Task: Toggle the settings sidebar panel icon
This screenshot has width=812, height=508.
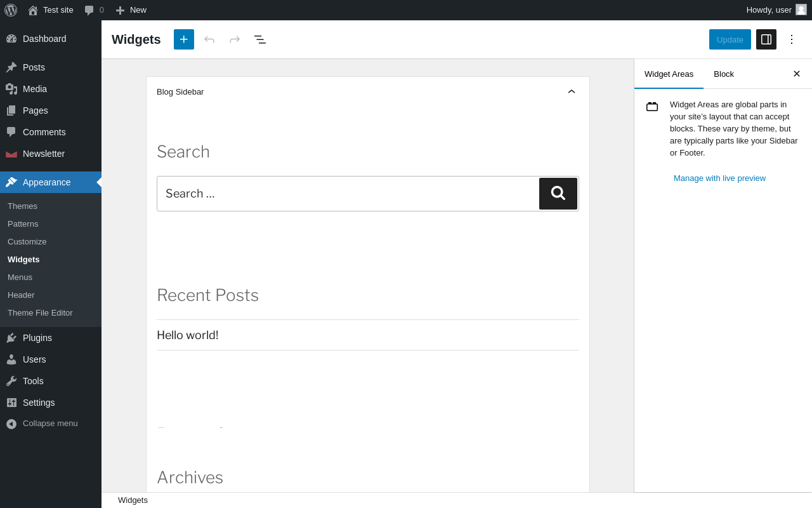Action: point(766,39)
